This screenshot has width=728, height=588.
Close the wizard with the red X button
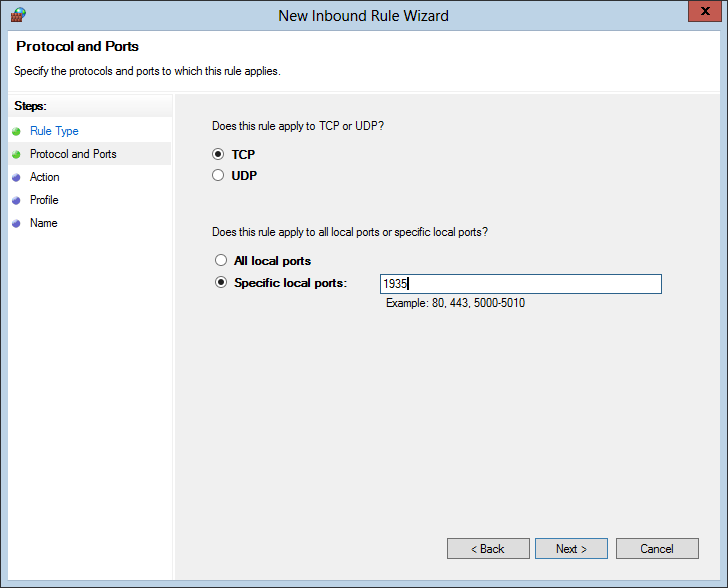pos(705,11)
